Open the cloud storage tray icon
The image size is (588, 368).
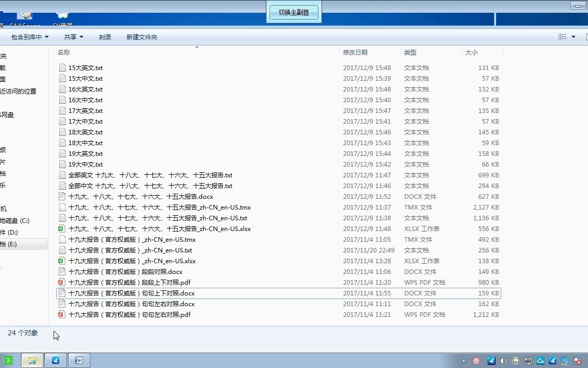point(540,360)
